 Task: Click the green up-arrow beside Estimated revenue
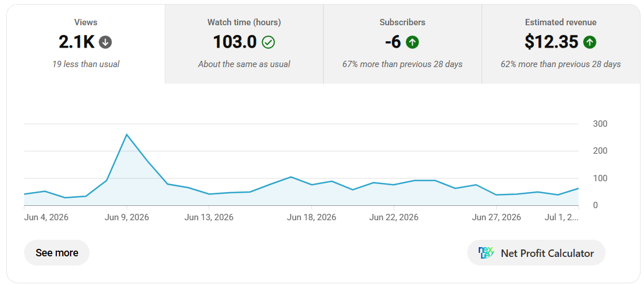coord(590,42)
